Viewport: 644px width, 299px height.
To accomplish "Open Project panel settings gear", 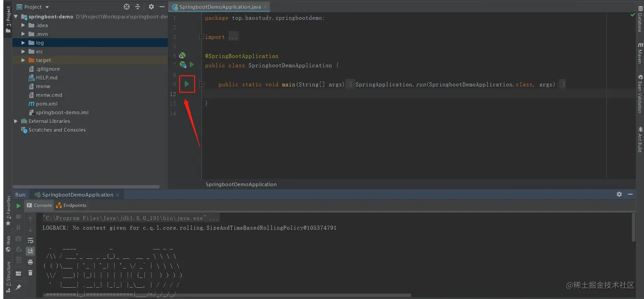I will click(x=151, y=7).
